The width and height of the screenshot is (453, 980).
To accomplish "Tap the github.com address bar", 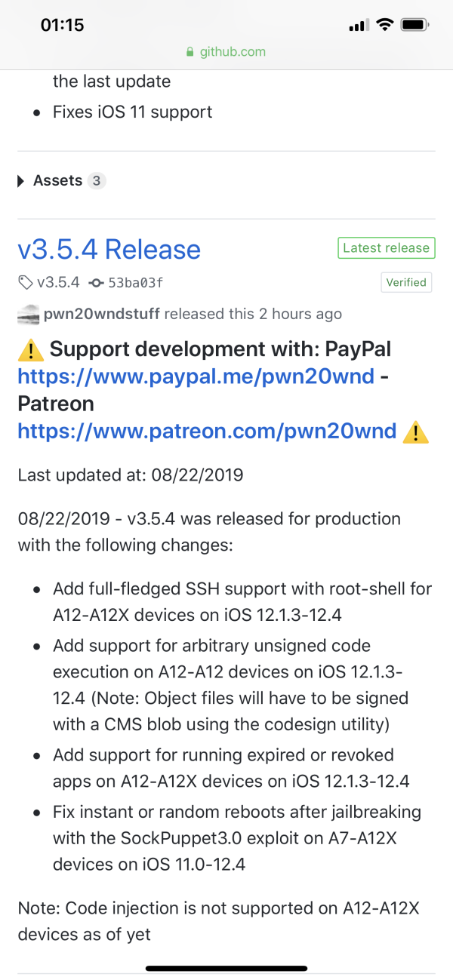I will [x=226, y=52].
